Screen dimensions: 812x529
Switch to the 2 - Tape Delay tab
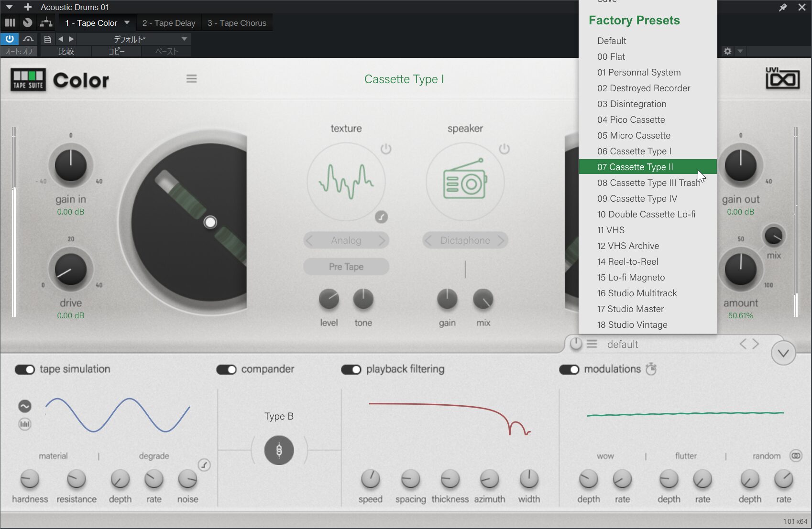(168, 23)
